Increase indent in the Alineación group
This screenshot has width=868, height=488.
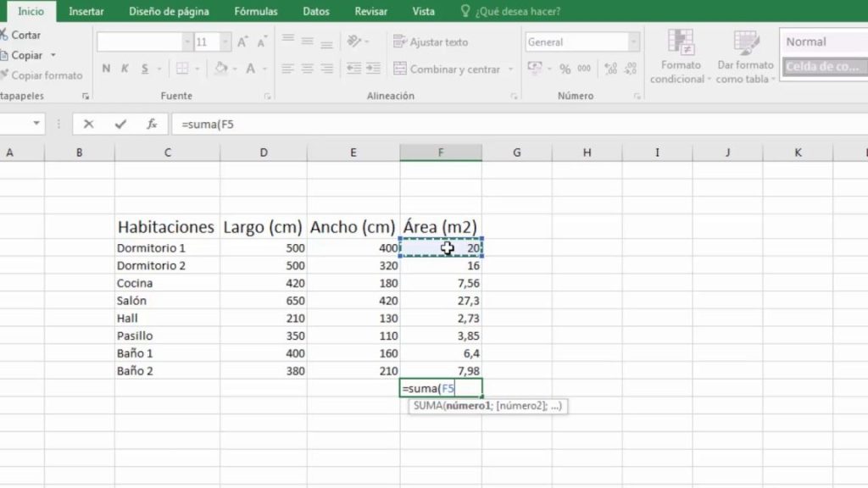coord(374,69)
